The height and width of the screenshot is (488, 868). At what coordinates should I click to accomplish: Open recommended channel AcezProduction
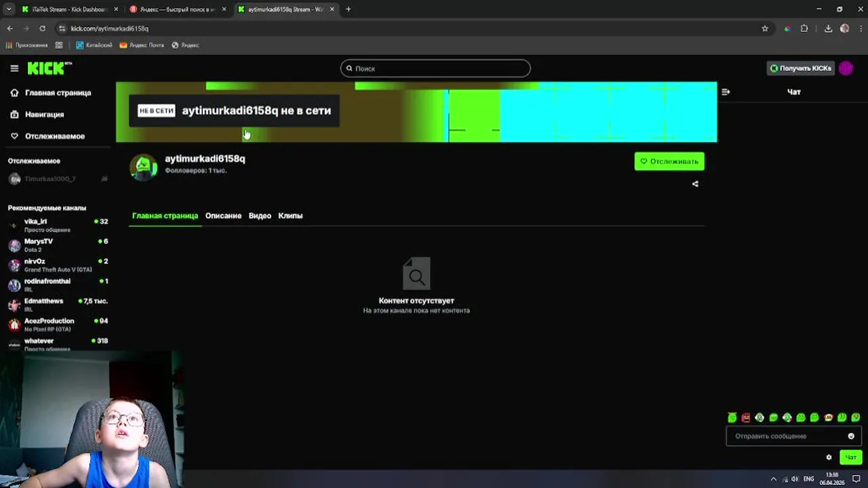[x=58, y=325]
